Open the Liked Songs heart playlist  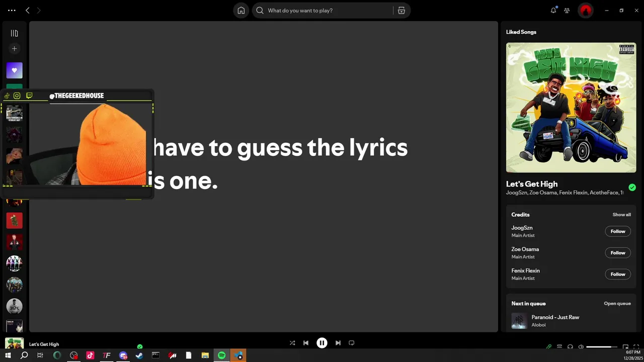pyautogui.click(x=14, y=70)
